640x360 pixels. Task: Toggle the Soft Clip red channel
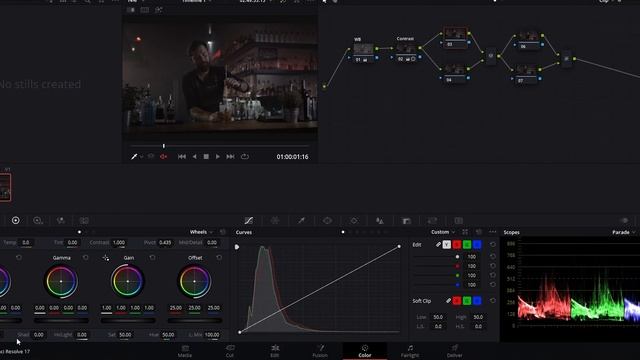(x=457, y=301)
